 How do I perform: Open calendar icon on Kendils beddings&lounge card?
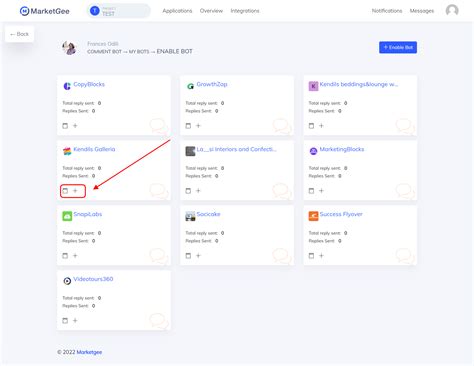click(311, 126)
